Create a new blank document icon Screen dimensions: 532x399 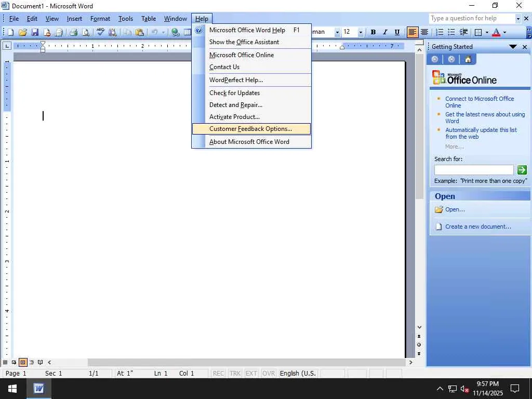point(10,32)
